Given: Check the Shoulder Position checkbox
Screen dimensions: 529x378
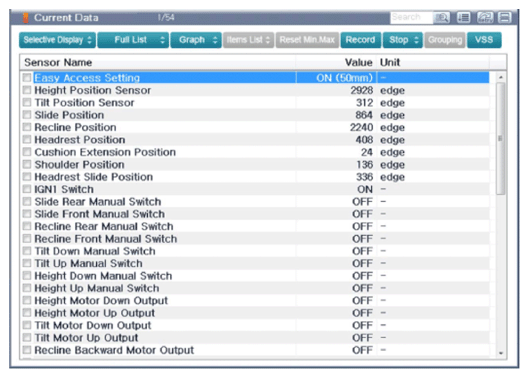Looking at the screenshot, I should [27, 164].
